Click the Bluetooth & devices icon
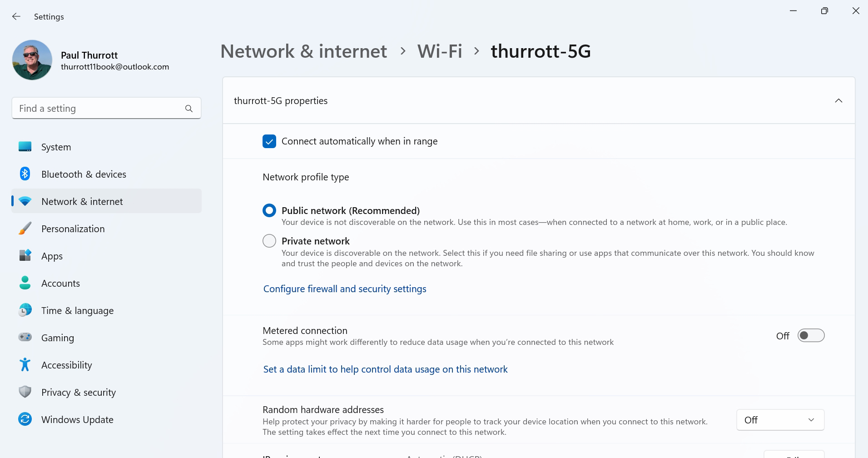This screenshot has width=868, height=458. click(x=25, y=174)
